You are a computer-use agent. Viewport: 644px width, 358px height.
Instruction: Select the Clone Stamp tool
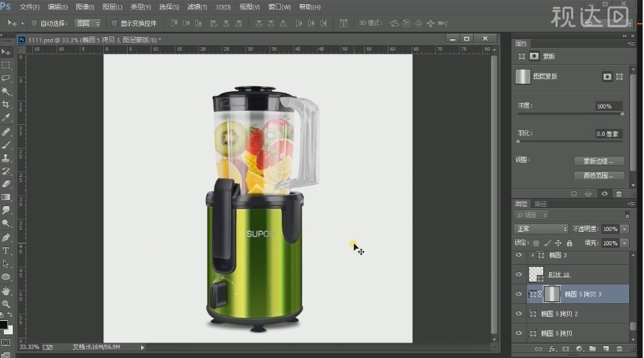point(6,158)
